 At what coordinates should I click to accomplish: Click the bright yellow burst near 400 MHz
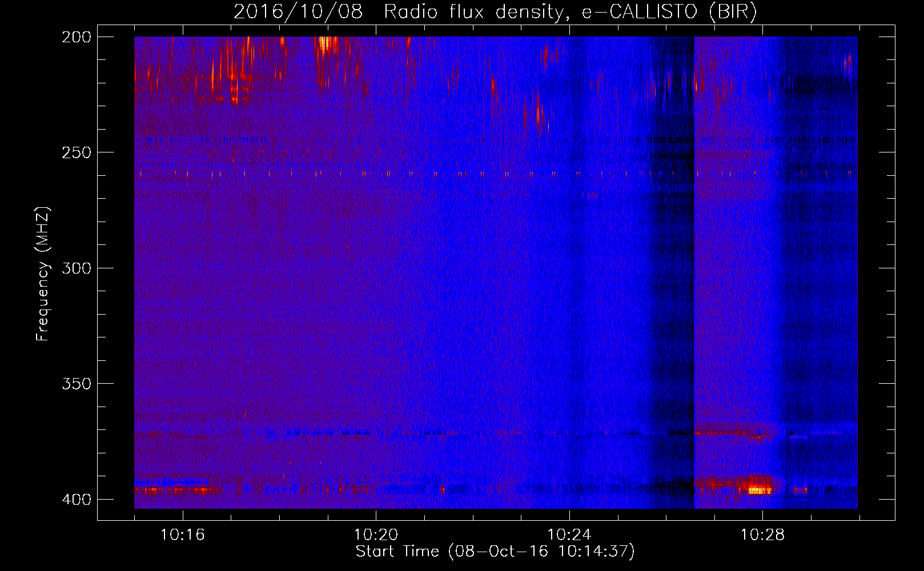point(760,489)
